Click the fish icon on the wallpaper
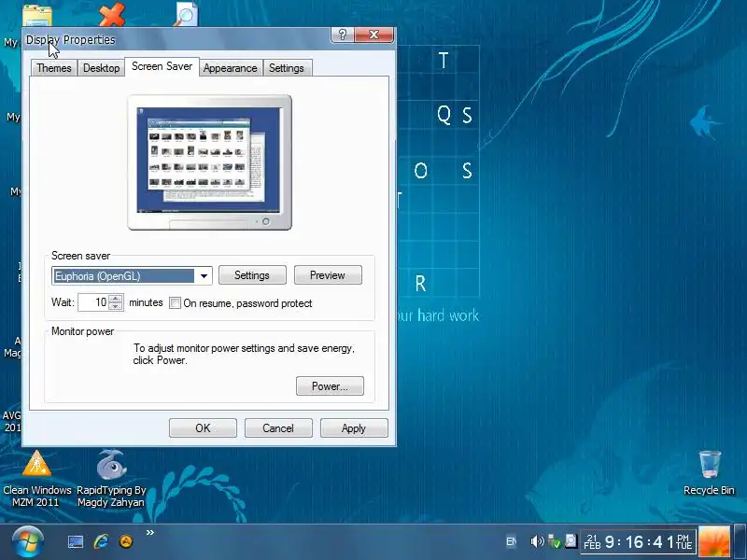The height and width of the screenshot is (560, 747). click(704, 122)
